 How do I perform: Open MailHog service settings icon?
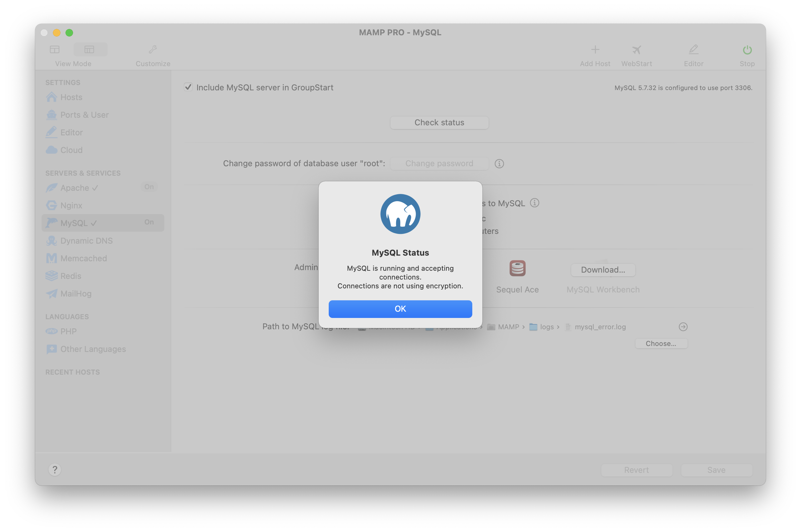click(51, 293)
